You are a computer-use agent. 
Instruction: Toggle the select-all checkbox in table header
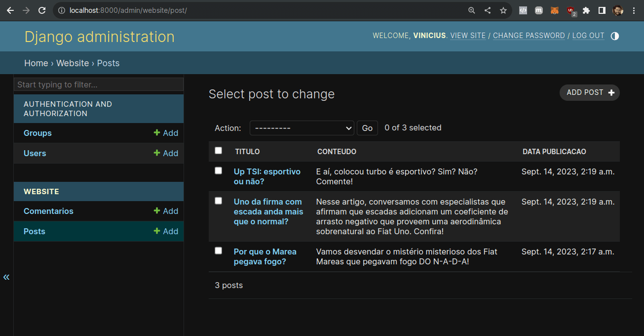click(x=219, y=151)
